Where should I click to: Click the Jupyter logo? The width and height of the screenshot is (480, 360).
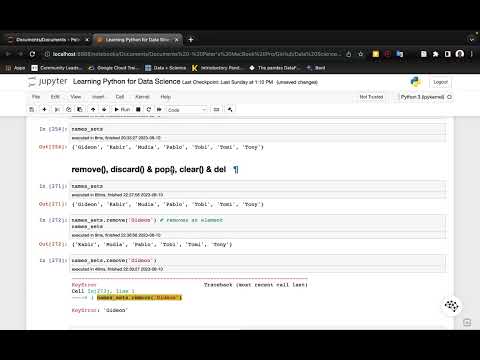(48, 82)
